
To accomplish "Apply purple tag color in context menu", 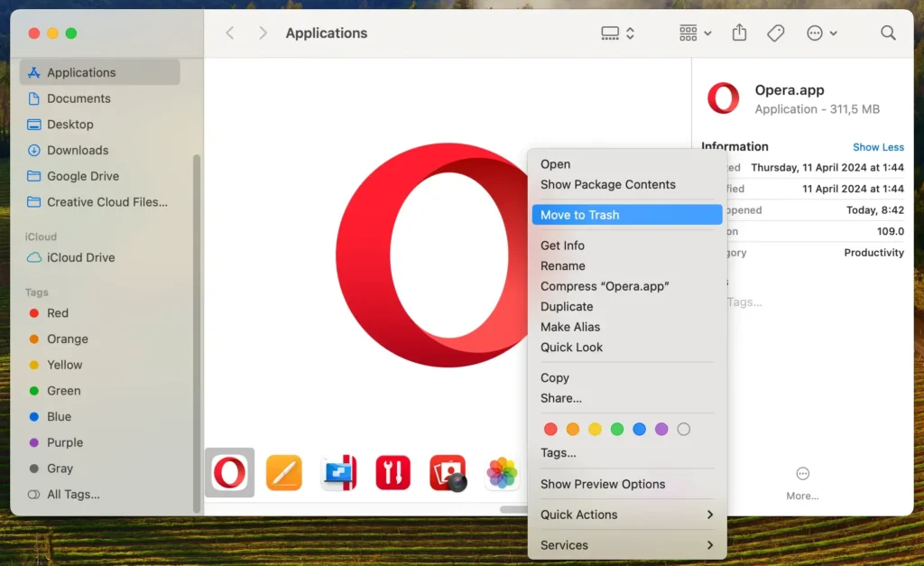I will point(661,429).
